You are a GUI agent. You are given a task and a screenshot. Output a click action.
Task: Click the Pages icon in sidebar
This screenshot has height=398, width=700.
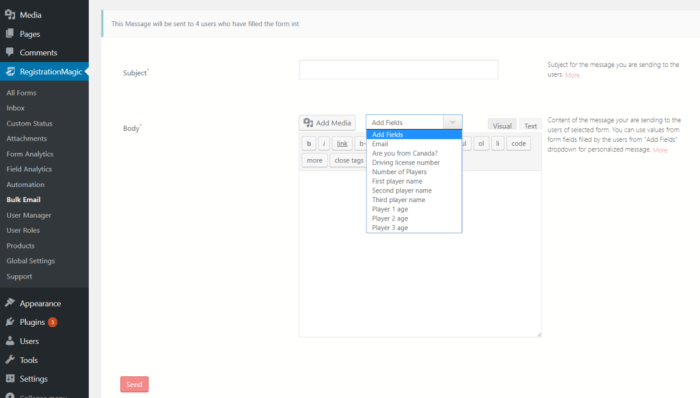10,33
